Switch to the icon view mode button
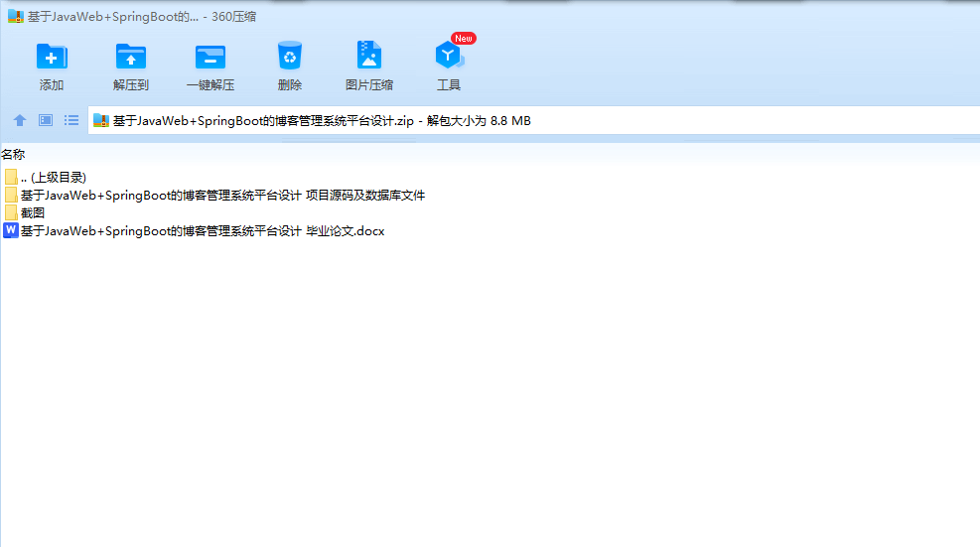Screen dimensions: 980x547 coord(46,120)
